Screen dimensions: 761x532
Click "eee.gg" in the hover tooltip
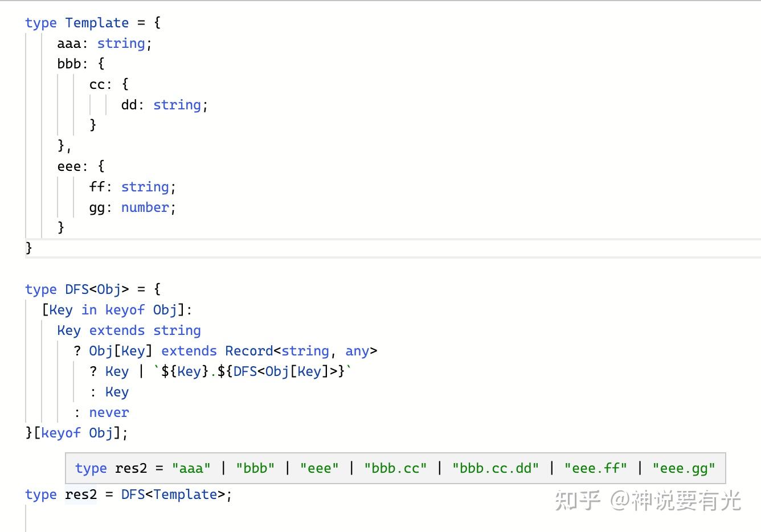(x=684, y=468)
